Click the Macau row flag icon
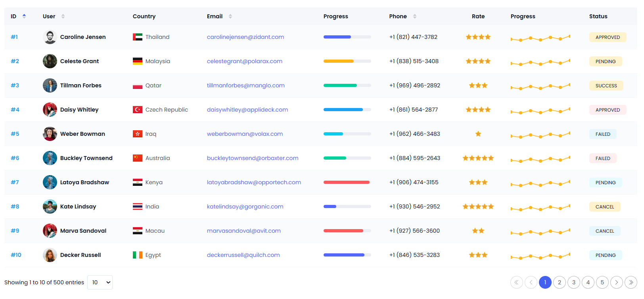The height and width of the screenshot is (299, 644). pos(138,231)
